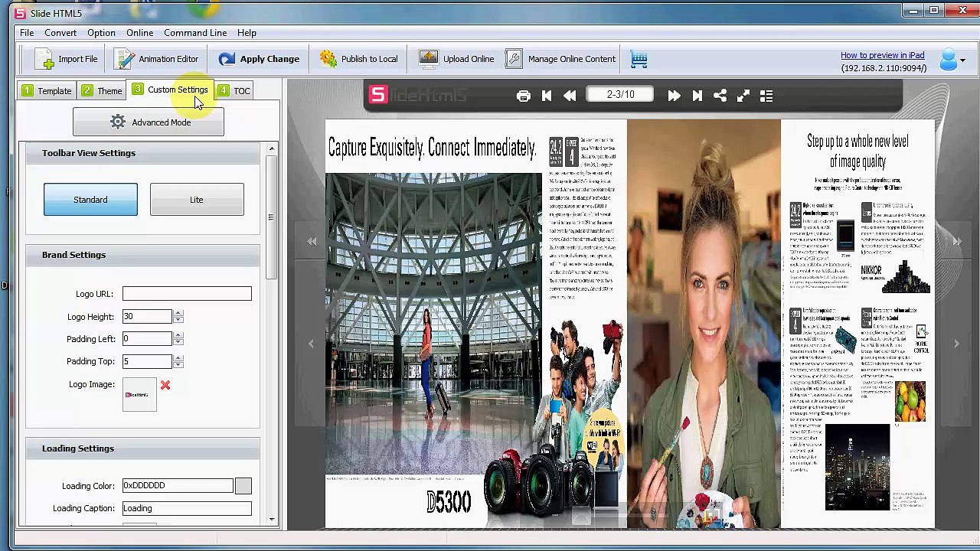Viewport: 980px width, 551px height.
Task: Click the settings panel scroll up arrow
Action: (x=271, y=148)
